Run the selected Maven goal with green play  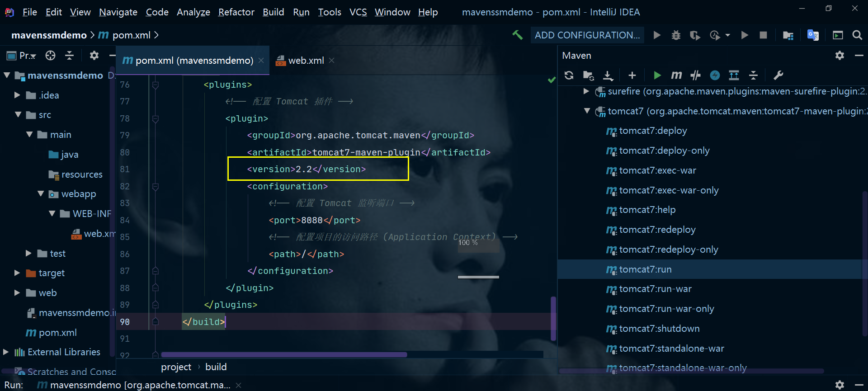coord(657,75)
